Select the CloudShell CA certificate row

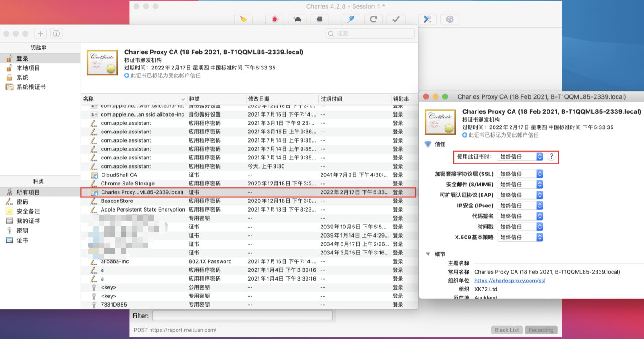pos(249,175)
